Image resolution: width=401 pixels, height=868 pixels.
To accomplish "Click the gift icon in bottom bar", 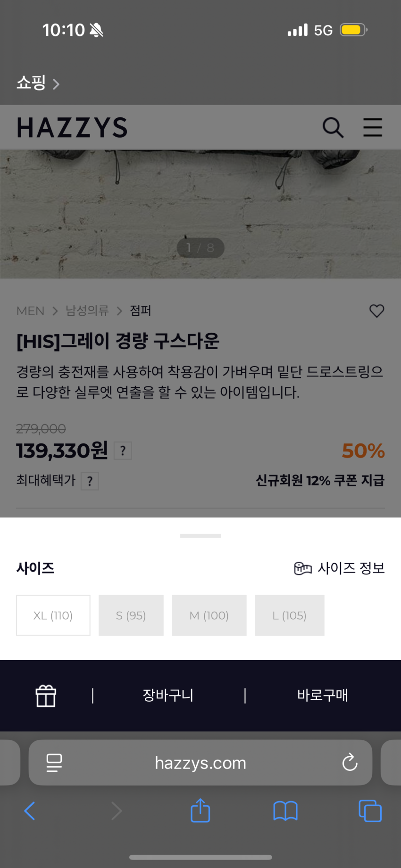I will [x=46, y=696].
